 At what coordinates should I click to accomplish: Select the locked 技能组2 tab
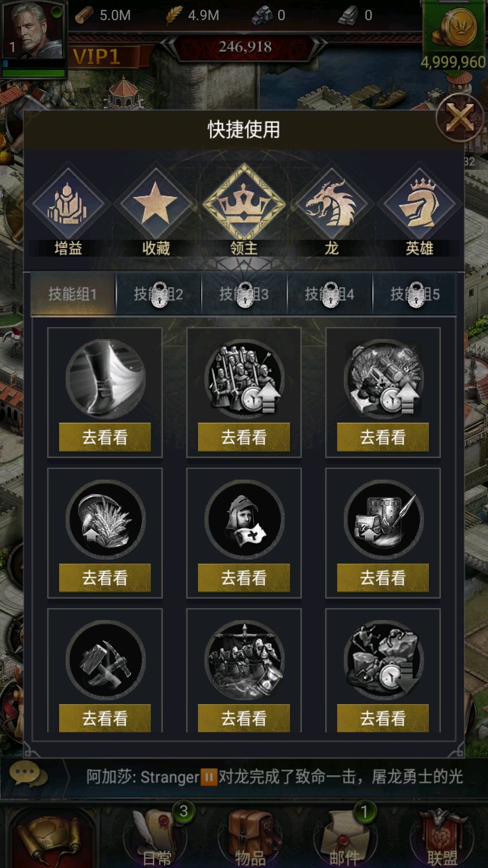(158, 294)
